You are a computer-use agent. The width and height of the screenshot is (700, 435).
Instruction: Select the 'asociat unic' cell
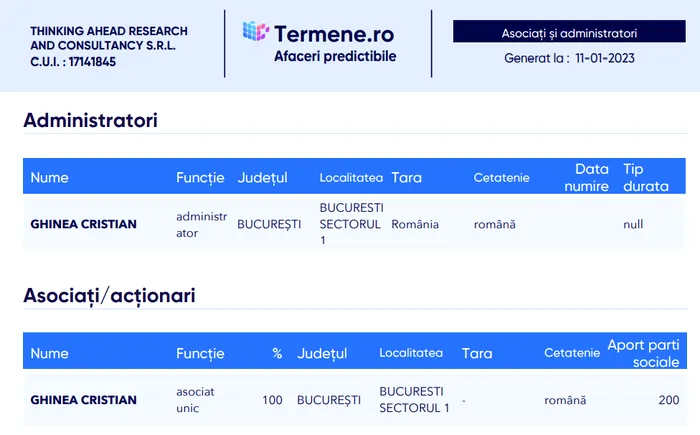click(x=196, y=400)
